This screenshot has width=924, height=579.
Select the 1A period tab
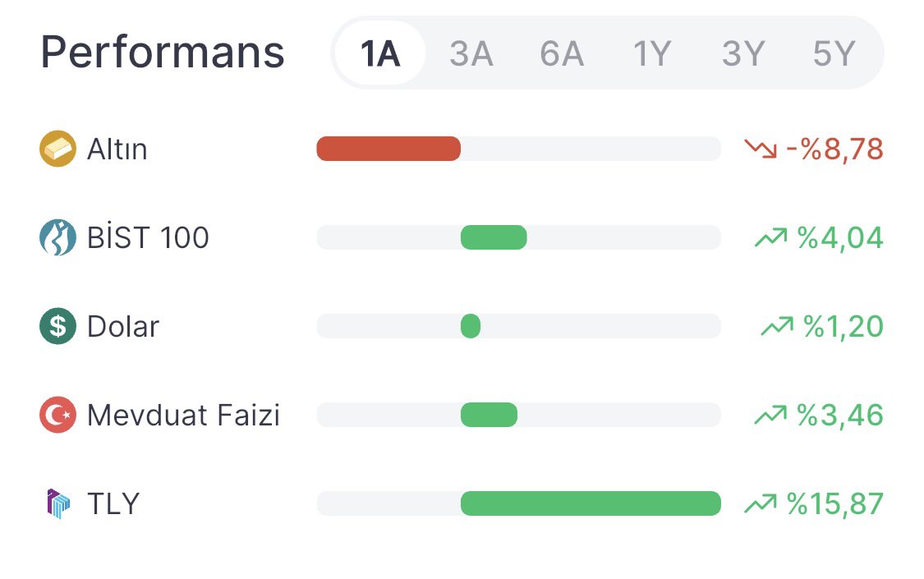[x=380, y=53]
